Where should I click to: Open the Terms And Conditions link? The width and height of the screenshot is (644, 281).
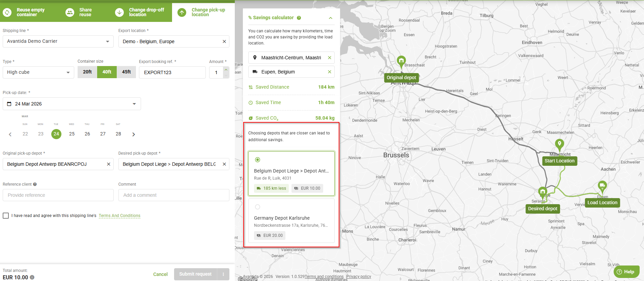119,216
